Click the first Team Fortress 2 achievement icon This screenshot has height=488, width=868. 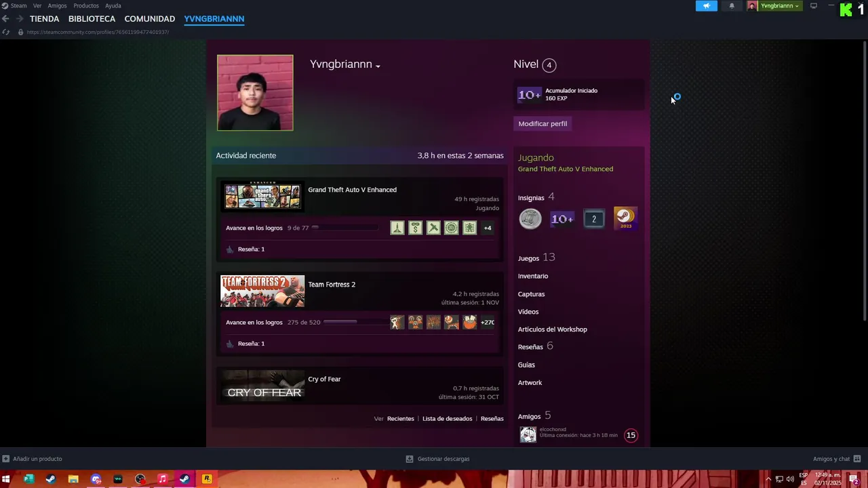pyautogui.click(x=397, y=322)
